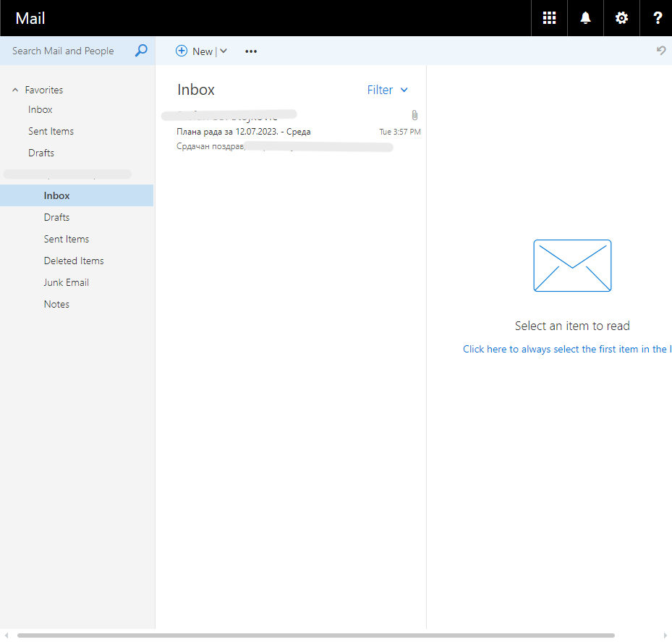
Task: Click the large envelope icon
Action: pyautogui.click(x=572, y=266)
